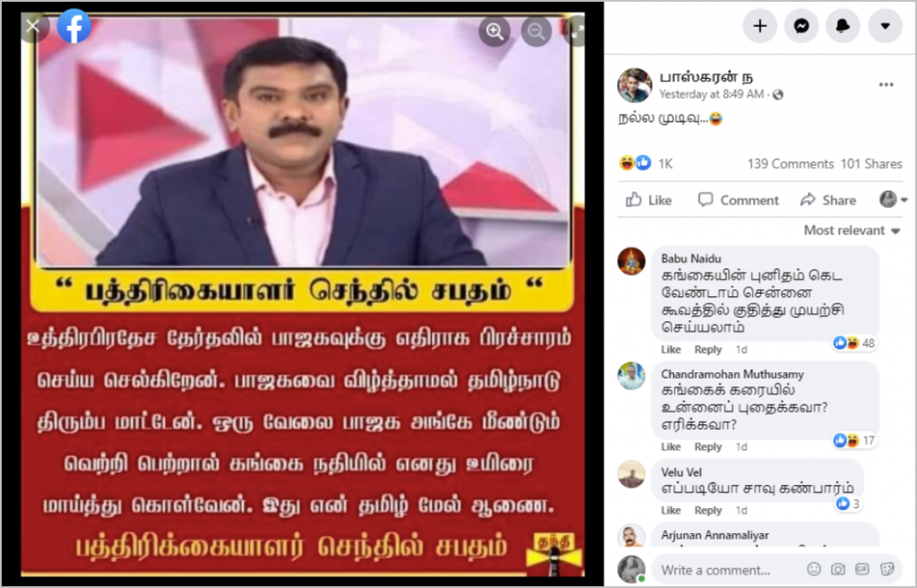The height and width of the screenshot is (588, 917).
Task: Insert an emoji into the comment
Action: pos(813,568)
